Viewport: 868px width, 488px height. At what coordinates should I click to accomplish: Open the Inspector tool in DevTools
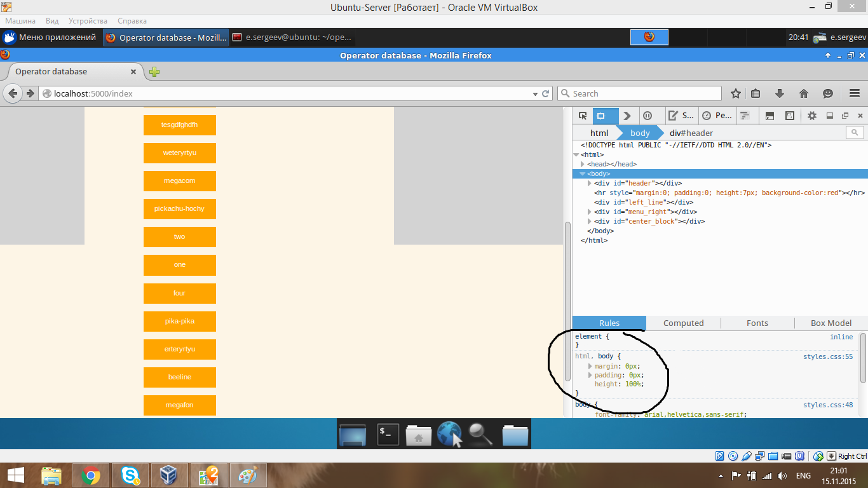tap(605, 116)
